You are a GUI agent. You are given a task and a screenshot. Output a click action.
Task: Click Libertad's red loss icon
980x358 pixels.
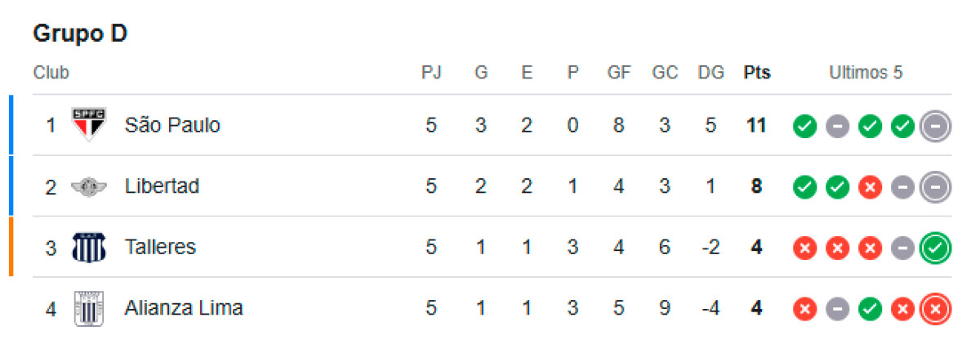[870, 187]
